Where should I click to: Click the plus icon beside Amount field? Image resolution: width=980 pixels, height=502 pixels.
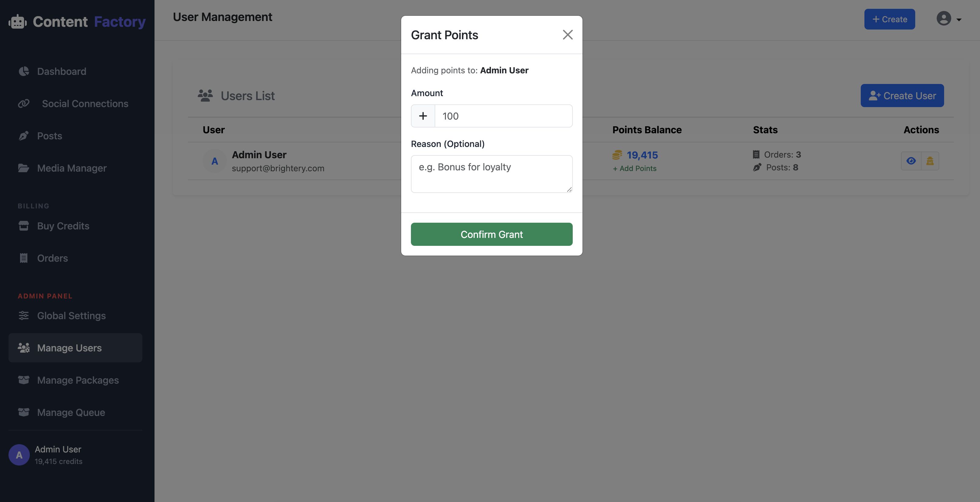tap(423, 116)
